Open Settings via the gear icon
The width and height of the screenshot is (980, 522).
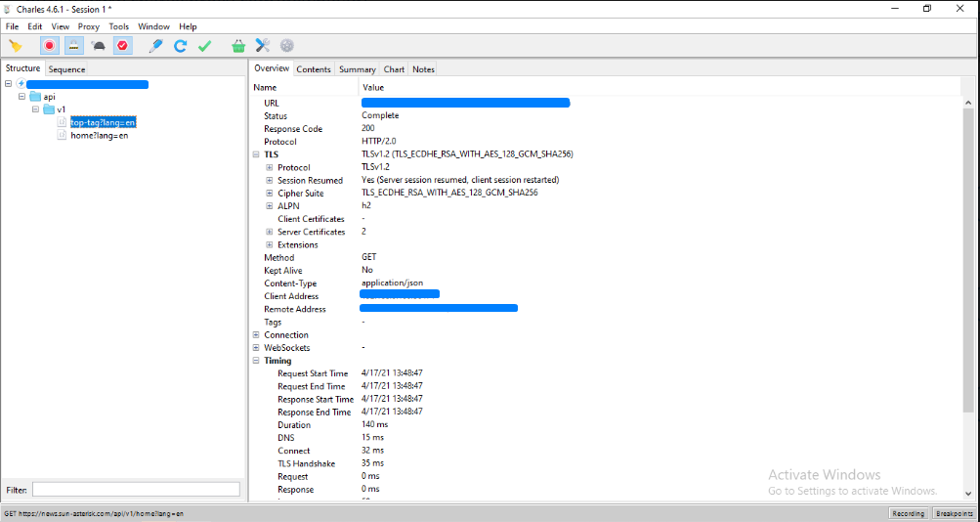pyautogui.click(x=287, y=46)
